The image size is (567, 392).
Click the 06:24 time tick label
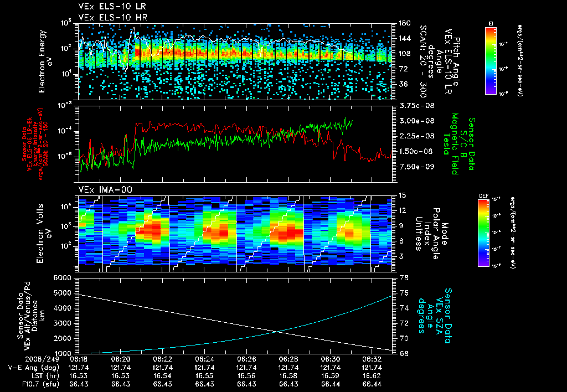[x=205, y=359]
